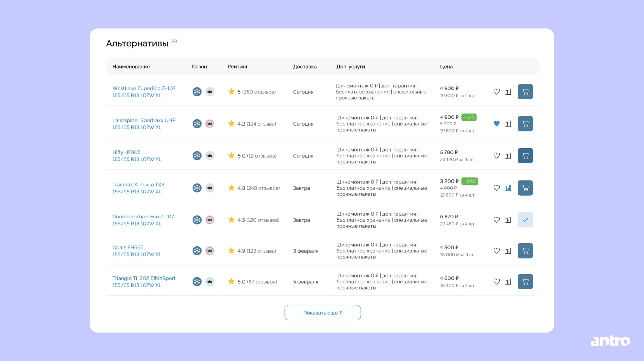Click studded tire icon in WestLake row
The height and width of the screenshot is (361, 644).
click(x=210, y=92)
